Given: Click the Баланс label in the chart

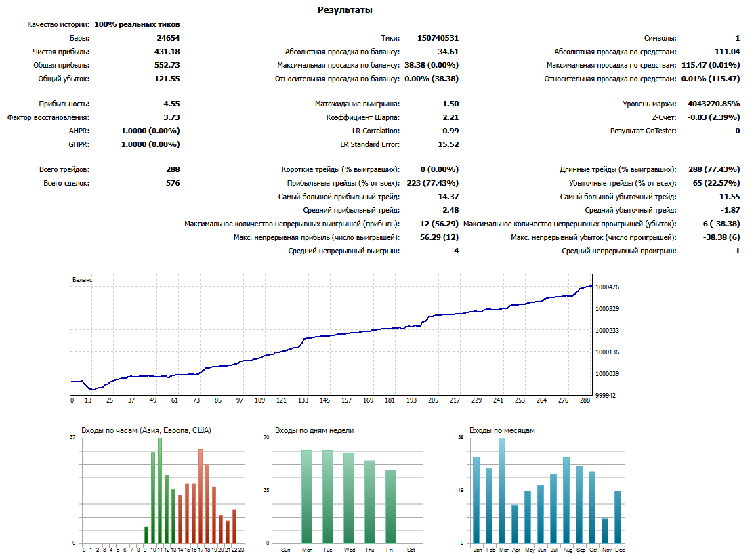Looking at the screenshot, I should coord(83,279).
